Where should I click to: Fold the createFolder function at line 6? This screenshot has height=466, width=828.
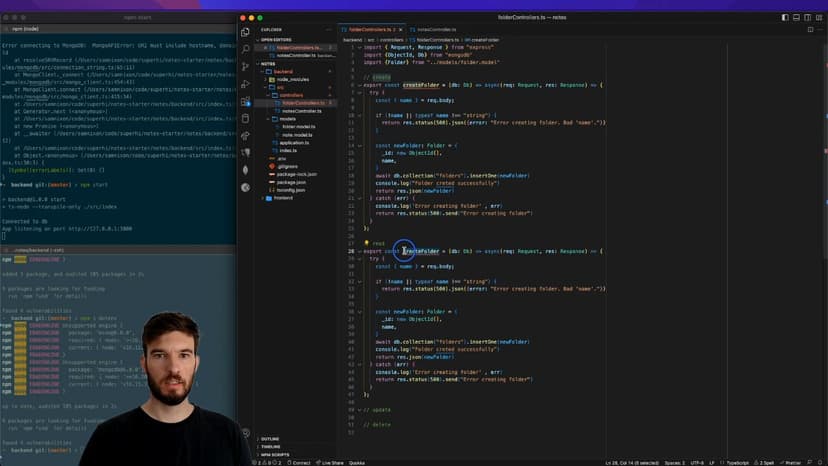(x=359, y=85)
